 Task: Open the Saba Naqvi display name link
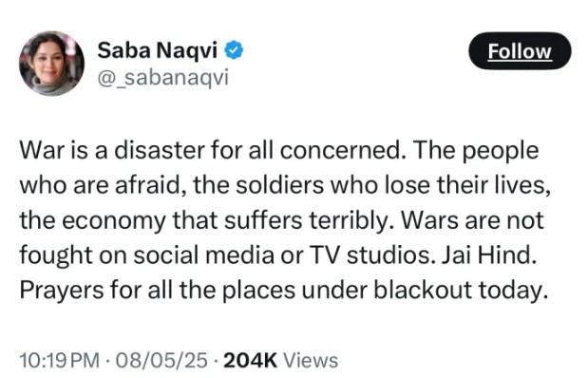157,50
